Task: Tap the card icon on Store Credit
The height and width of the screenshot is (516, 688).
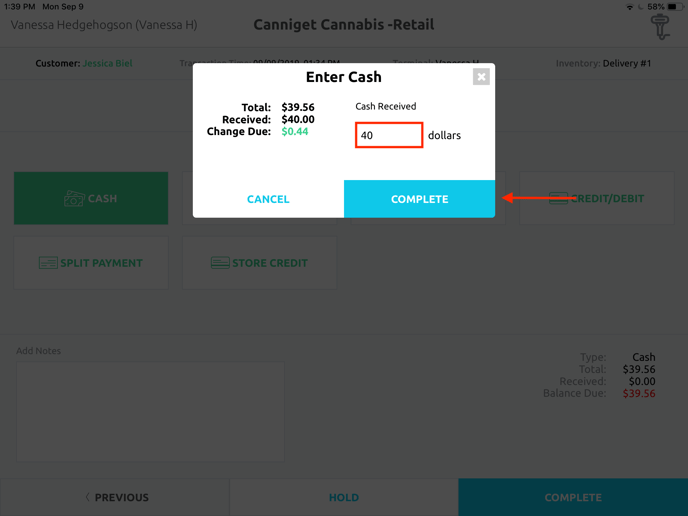Action: pyautogui.click(x=220, y=263)
